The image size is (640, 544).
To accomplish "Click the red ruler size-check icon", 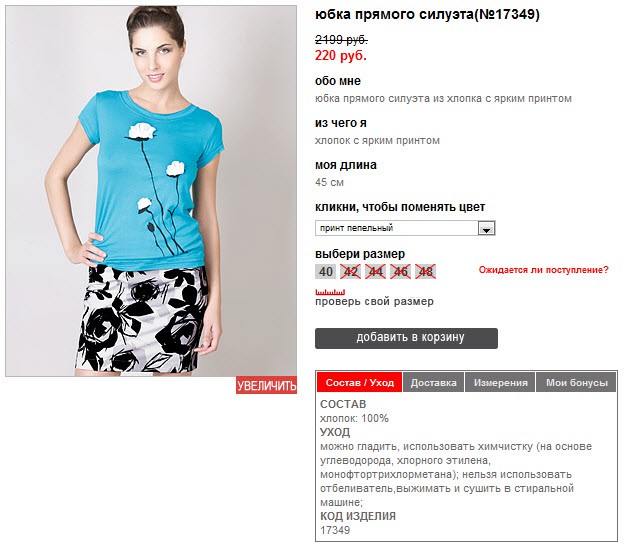I will point(330,292).
